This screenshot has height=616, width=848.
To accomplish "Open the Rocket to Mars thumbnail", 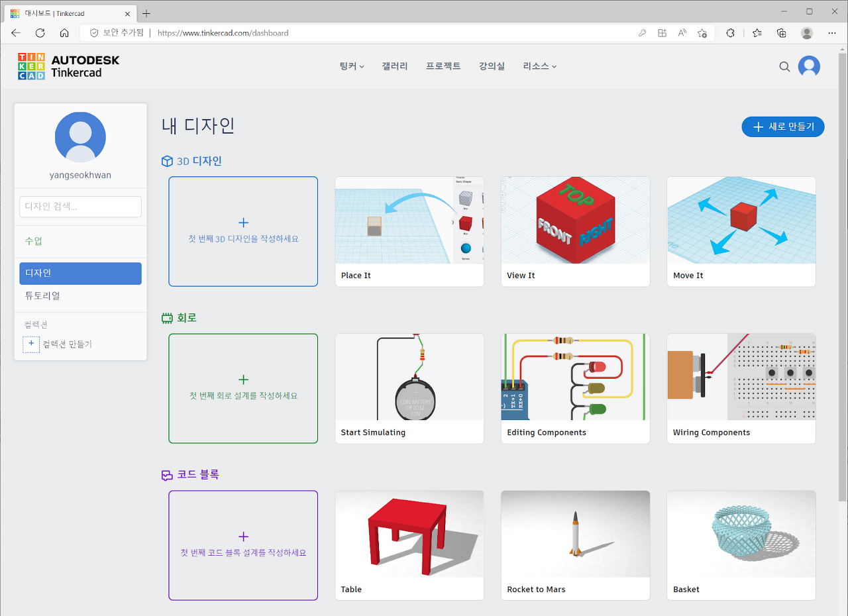I will click(x=575, y=534).
